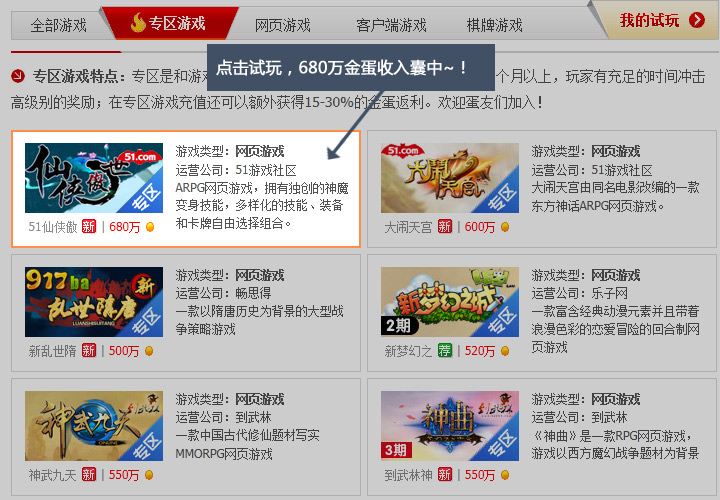Click the red arrow icon beside 我的试玩
Screen dimensions: 720x500
697,20
